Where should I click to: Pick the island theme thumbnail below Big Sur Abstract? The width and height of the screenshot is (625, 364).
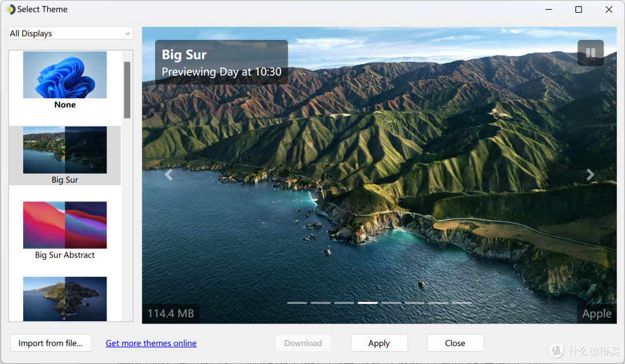coord(65,299)
